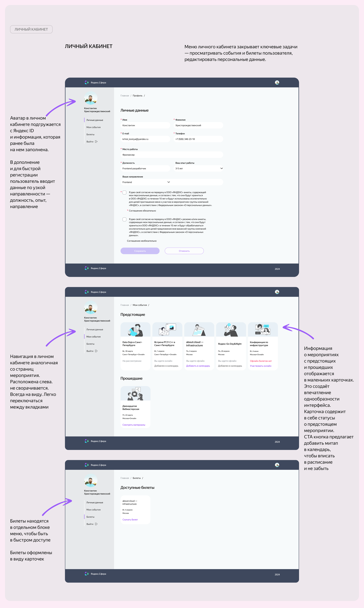
Task: Select Личные данные in Доступные билеты page sidebar
Action: 95,503
